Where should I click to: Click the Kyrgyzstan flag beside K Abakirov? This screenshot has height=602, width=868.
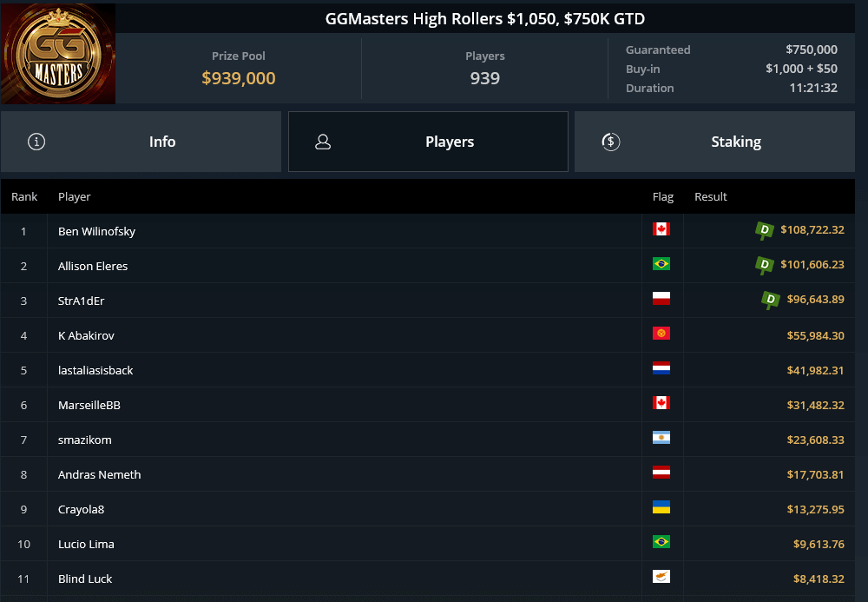663,334
